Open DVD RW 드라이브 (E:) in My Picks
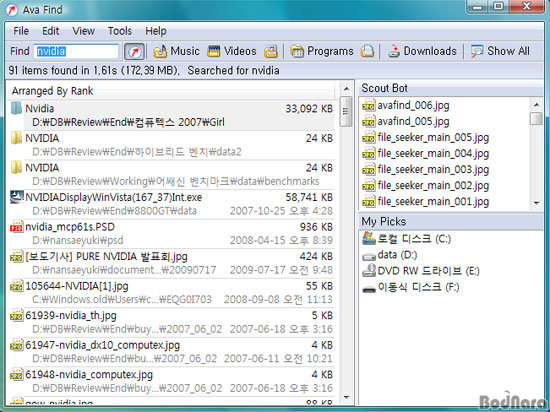Viewport: 550px width, 412px height. (x=421, y=271)
